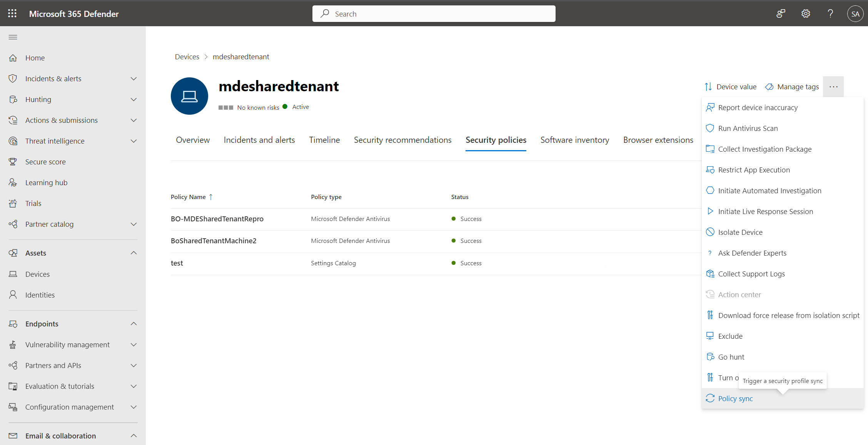Select the Restrict App Execution icon
The image size is (868, 445).
tap(710, 169)
